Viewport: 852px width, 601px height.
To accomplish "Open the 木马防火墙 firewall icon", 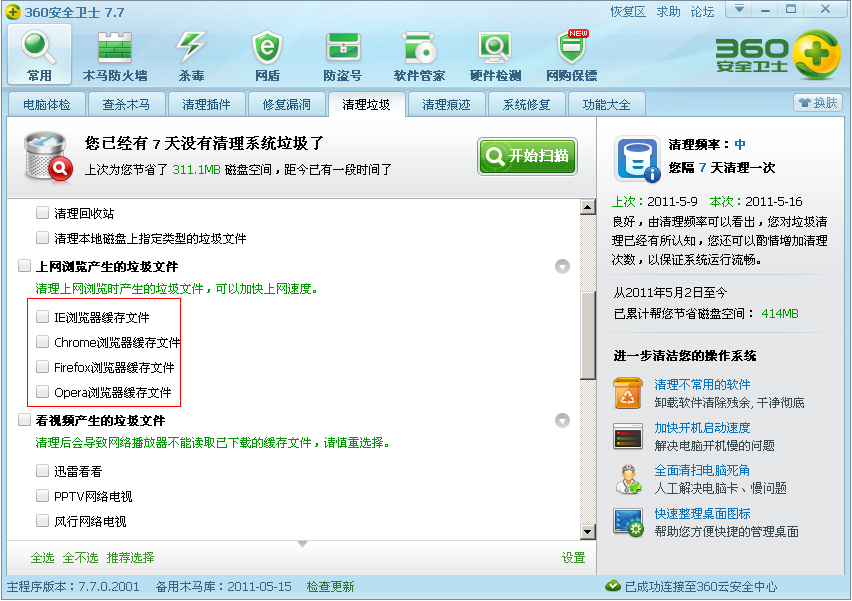I will [115, 54].
